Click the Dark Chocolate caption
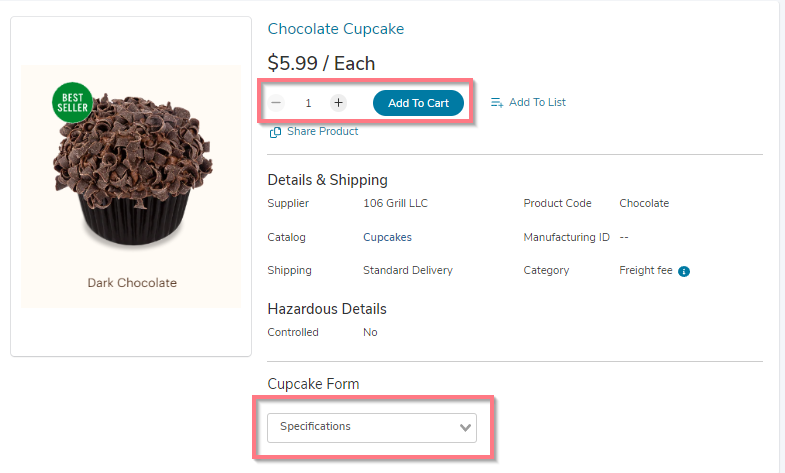The width and height of the screenshot is (785, 473). pos(132,283)
